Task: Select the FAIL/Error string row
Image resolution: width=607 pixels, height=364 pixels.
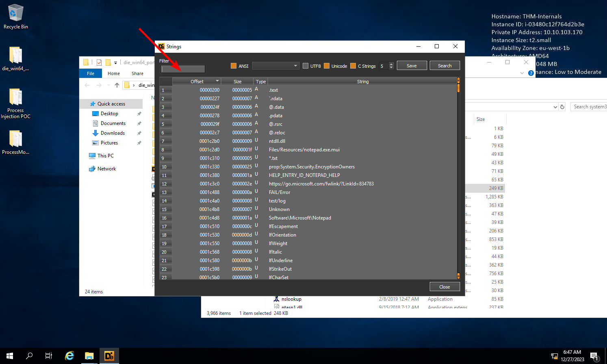Action: [309, 192]
